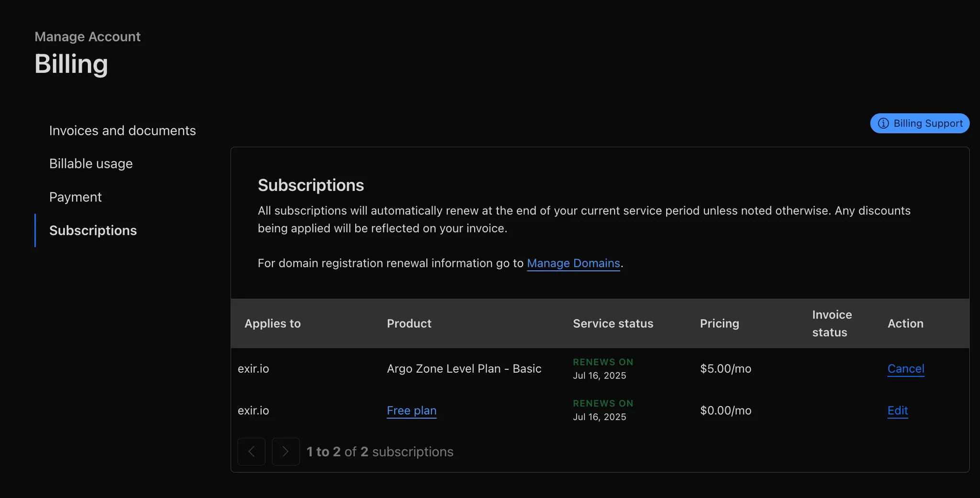Switch to the Payment section

click(76, 197)
